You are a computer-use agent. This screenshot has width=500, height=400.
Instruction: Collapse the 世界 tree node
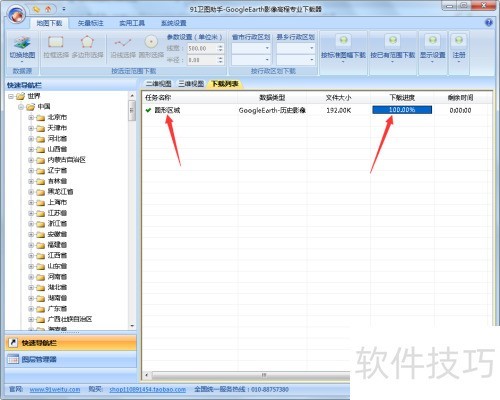coord(11,96)
